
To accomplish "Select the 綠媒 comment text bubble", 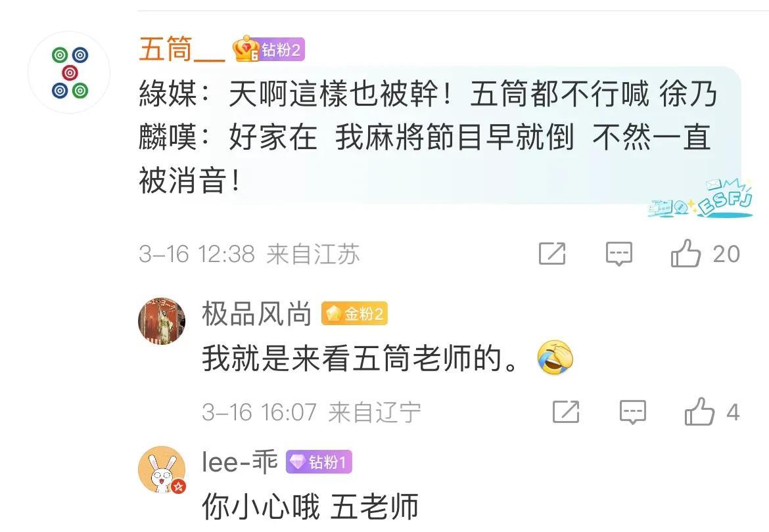I will click(x=440, y=136).
